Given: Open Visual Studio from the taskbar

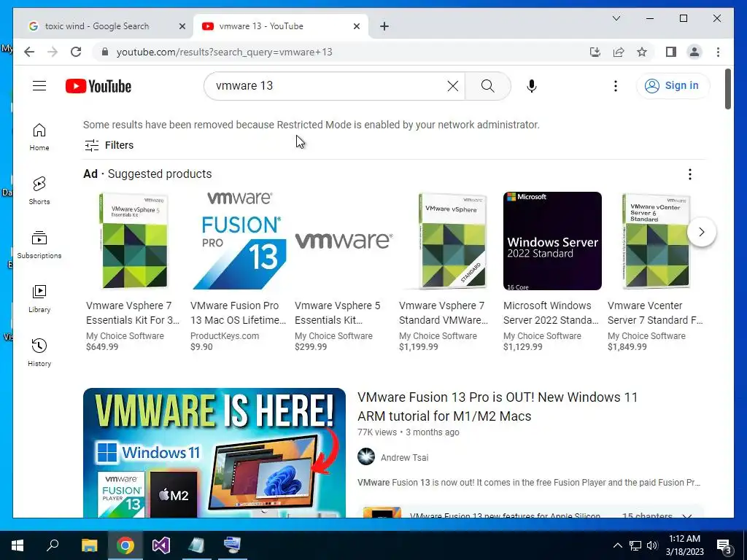Looking at the screenshot, I should [161, 545].
